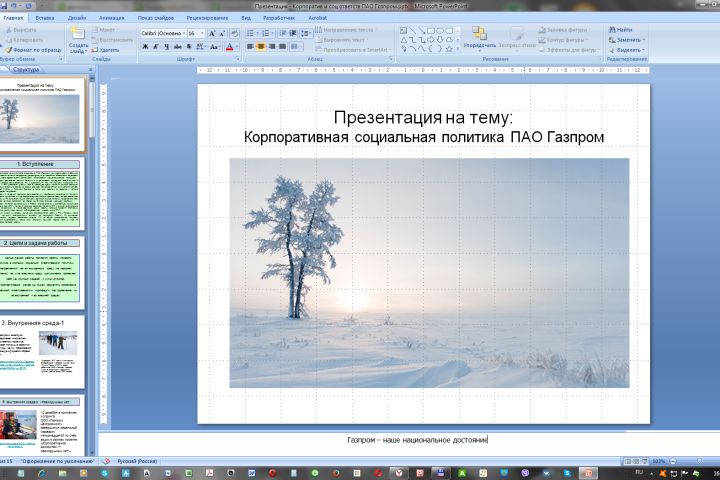Viewport: 720px width, 480px height.
Task: Decrease font size with the small A
Action: tap(222, 34)
